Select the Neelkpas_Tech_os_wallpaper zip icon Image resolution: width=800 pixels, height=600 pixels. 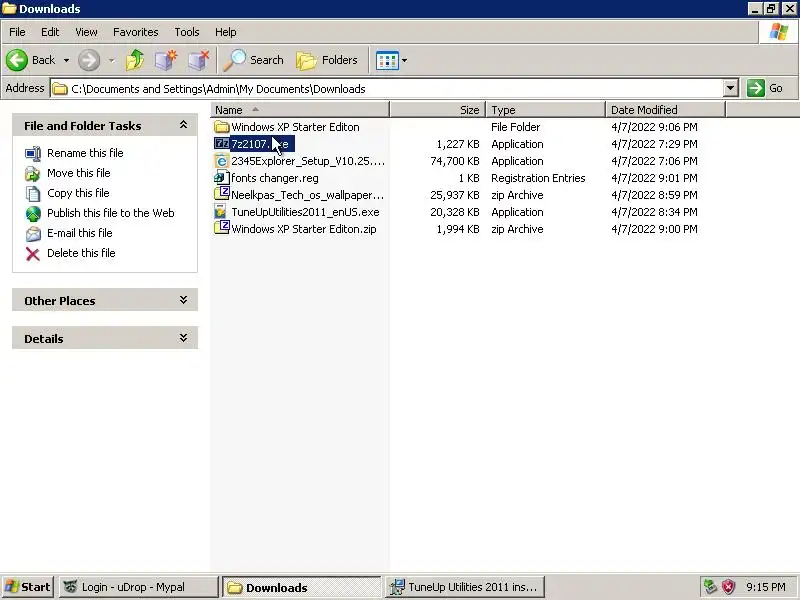(x=221, y=194)
